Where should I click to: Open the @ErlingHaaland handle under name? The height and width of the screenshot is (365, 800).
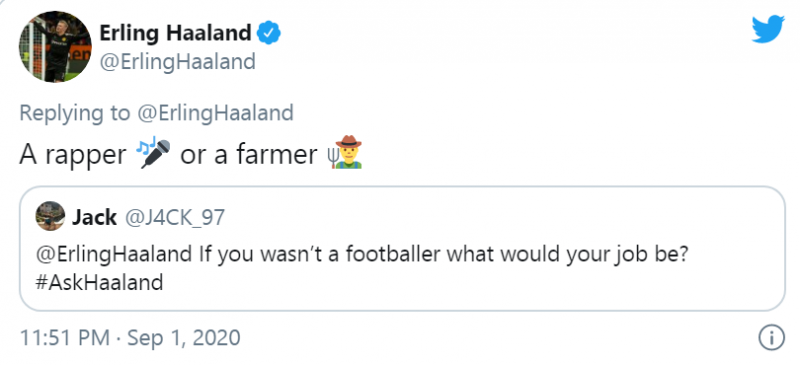tap(177, 62)
